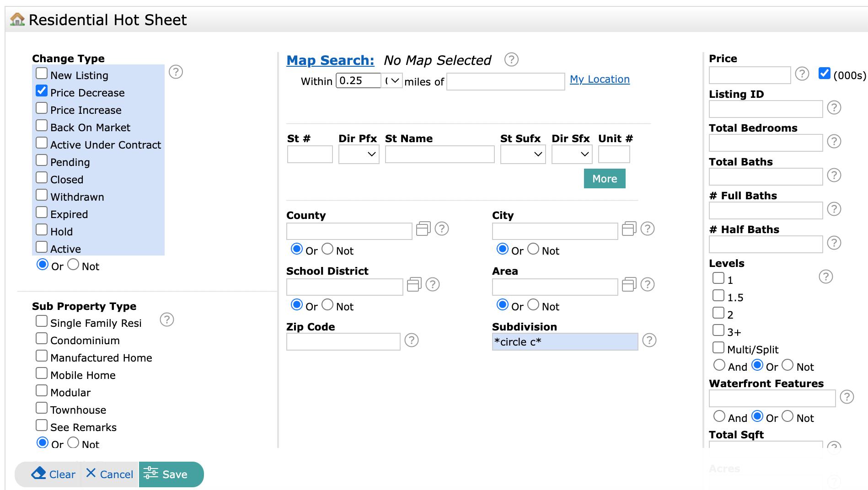Expand the Dir Pfx dropdown
Screen dimensions: 868x490
[x=359, y=154]
